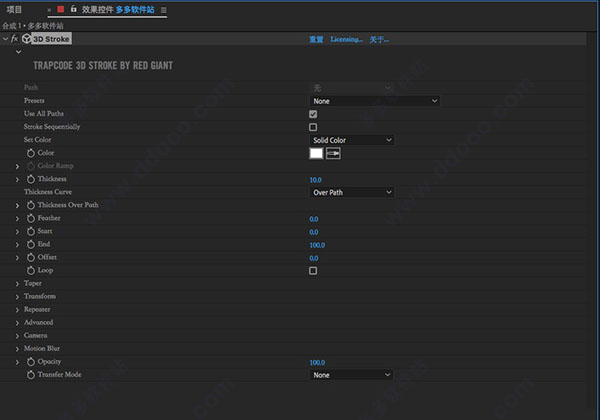600x420 pixels.
Task: Open the effect controls panel menu
Action: pos(164,10)
